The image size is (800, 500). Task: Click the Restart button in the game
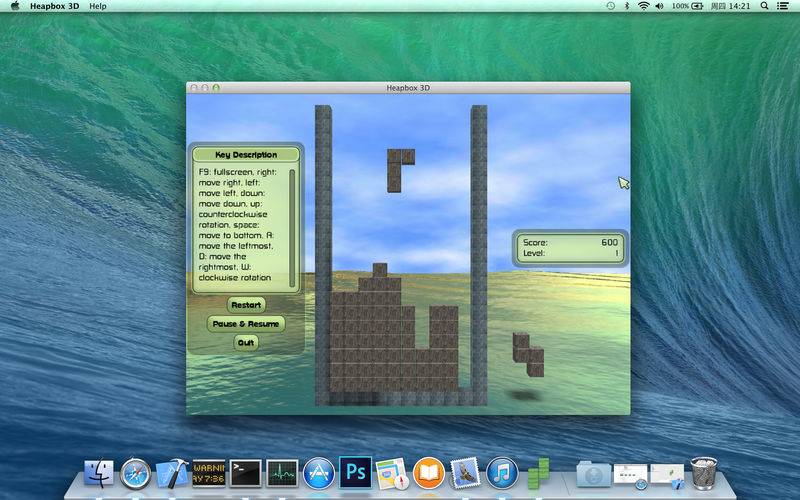pyautogui.click(x=246, y=305)
